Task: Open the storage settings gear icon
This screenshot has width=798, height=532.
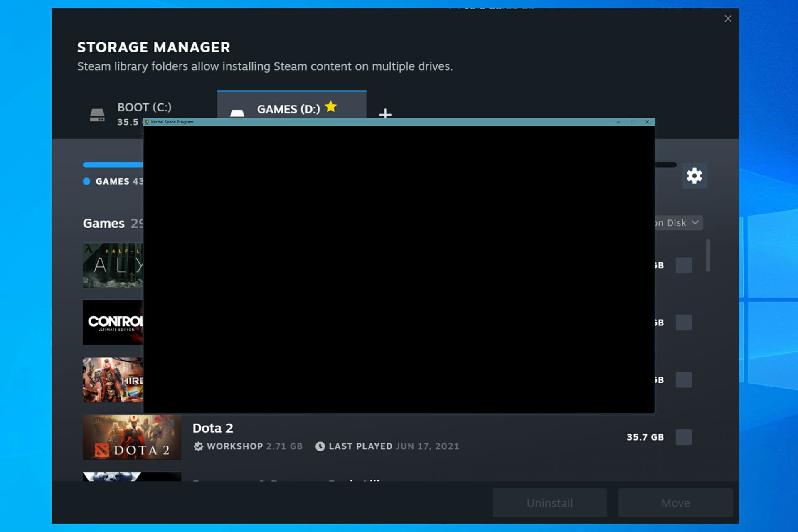Action: click(694, 176)
